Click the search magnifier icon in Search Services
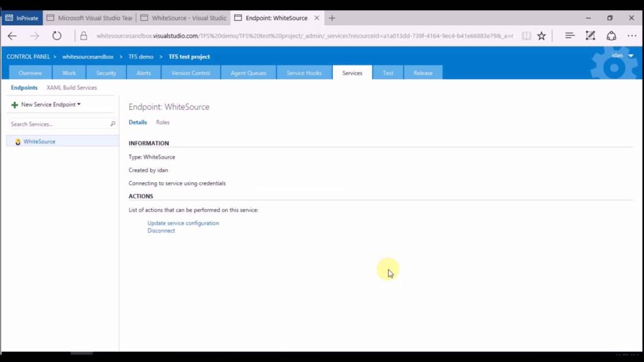The image size is (644, 362). click(113, 124)
